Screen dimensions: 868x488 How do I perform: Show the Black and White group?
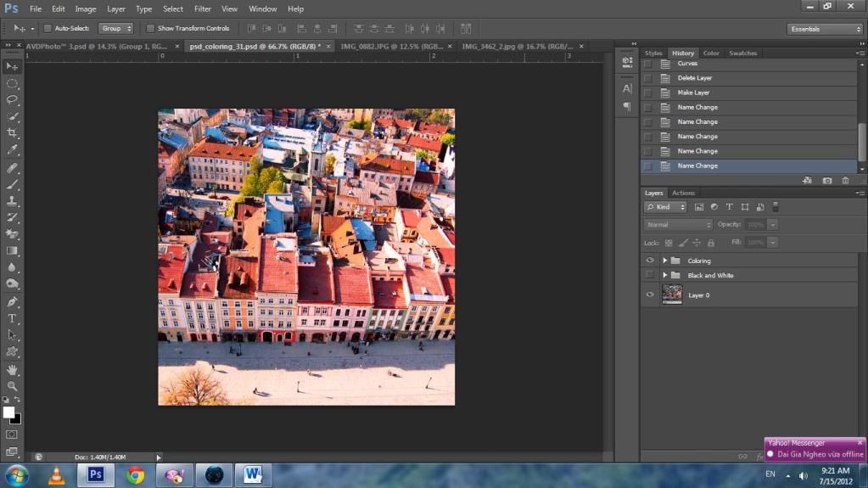[x=650, y=275]
